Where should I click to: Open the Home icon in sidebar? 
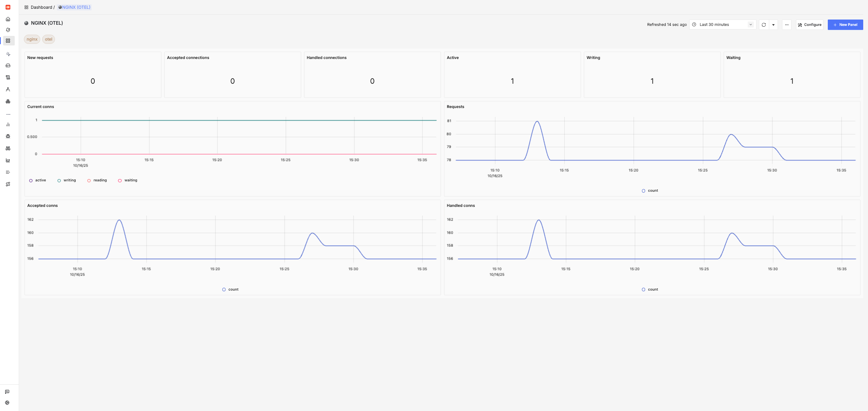click(x=8, y=19)
